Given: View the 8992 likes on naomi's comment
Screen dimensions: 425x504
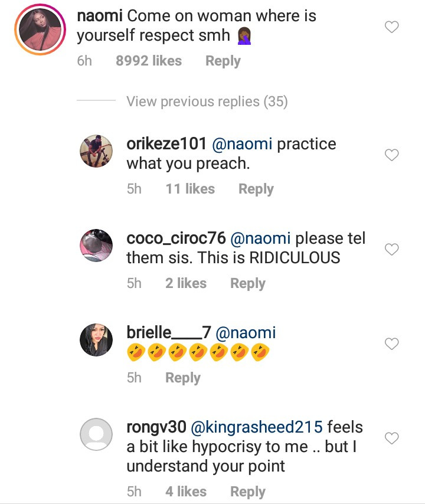Looking at the screenshot, I should [x=149, y=61].
